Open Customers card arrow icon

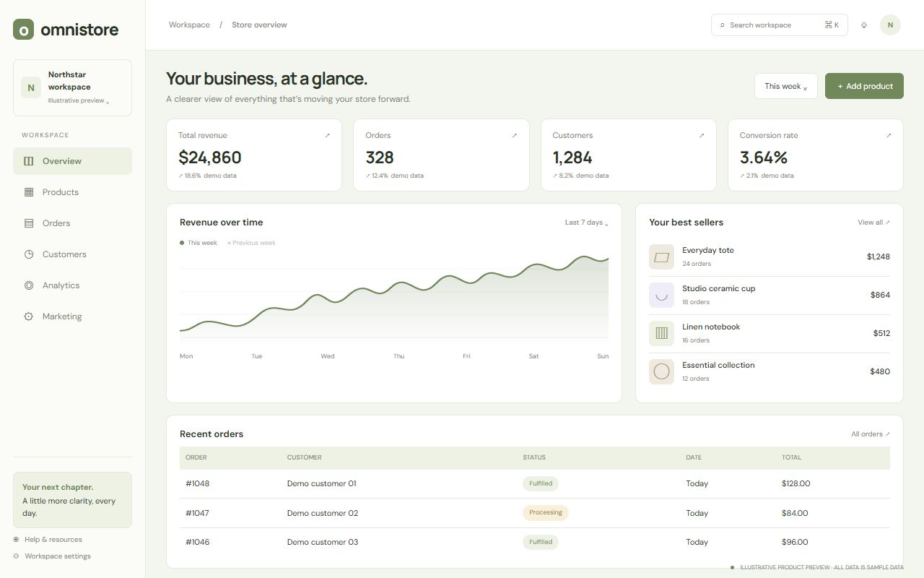pos(702,135)
